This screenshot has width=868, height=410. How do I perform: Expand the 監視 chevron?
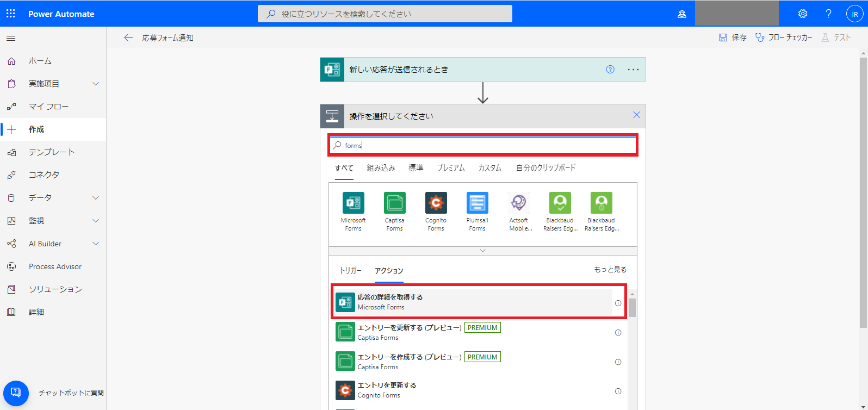(x=96, y=221)
